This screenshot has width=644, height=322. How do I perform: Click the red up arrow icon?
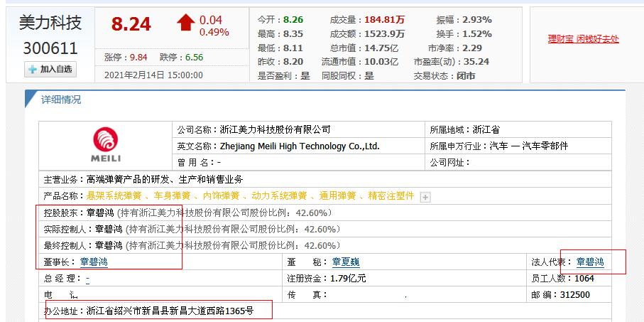pos(185,22)
